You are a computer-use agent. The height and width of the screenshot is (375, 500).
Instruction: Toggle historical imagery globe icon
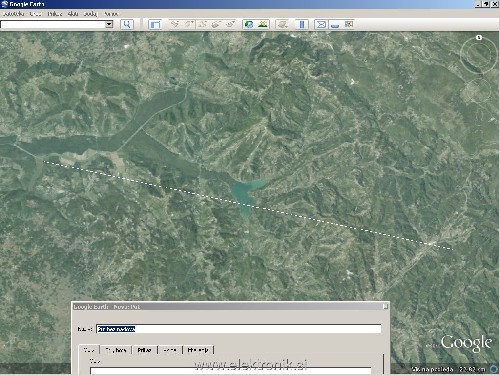point(249,24)
